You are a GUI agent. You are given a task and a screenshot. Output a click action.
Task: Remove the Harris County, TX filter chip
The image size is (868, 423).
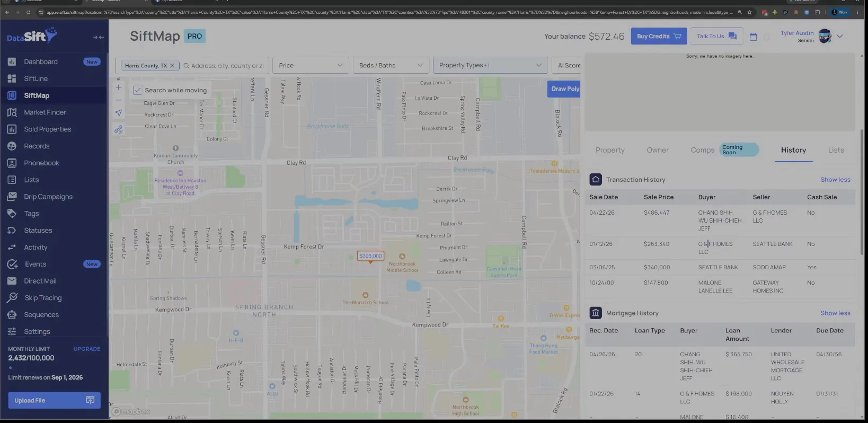coord(172,66)
